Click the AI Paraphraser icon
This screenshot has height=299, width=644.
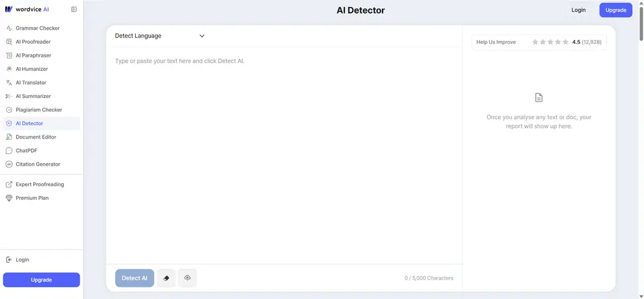9,55
